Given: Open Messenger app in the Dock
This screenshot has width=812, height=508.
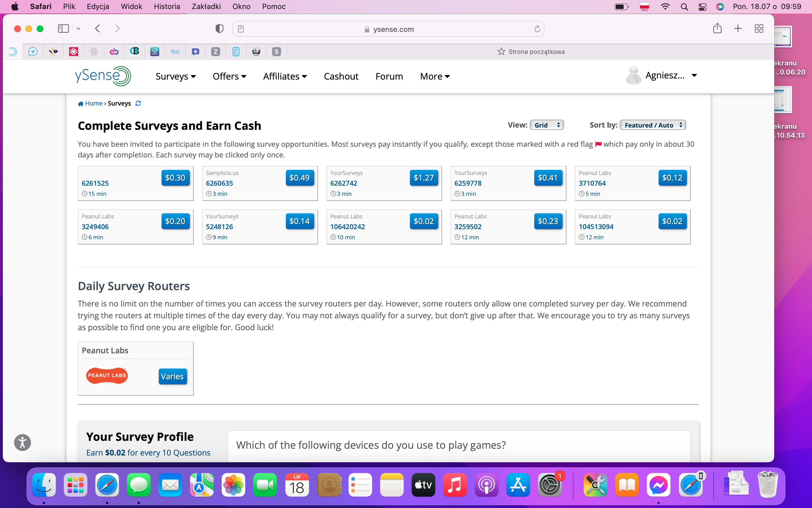Looking at the screenshot, I should (x=659, y=485).
